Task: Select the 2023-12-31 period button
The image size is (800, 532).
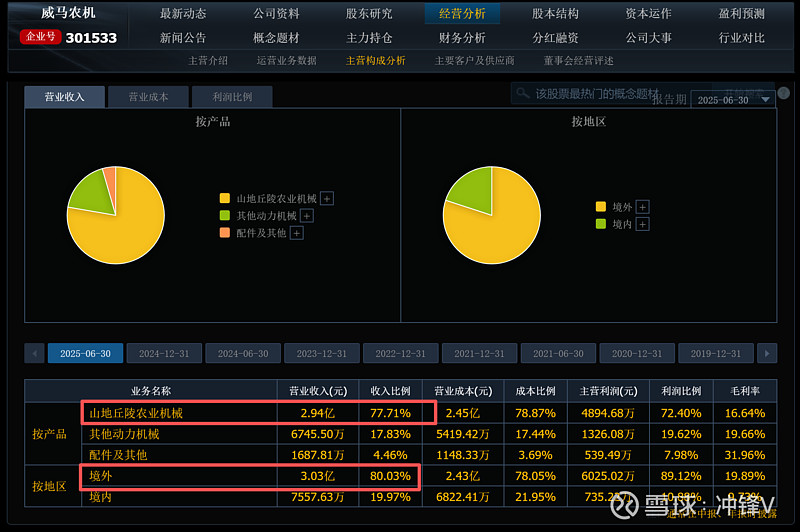Action: point(322,353)
